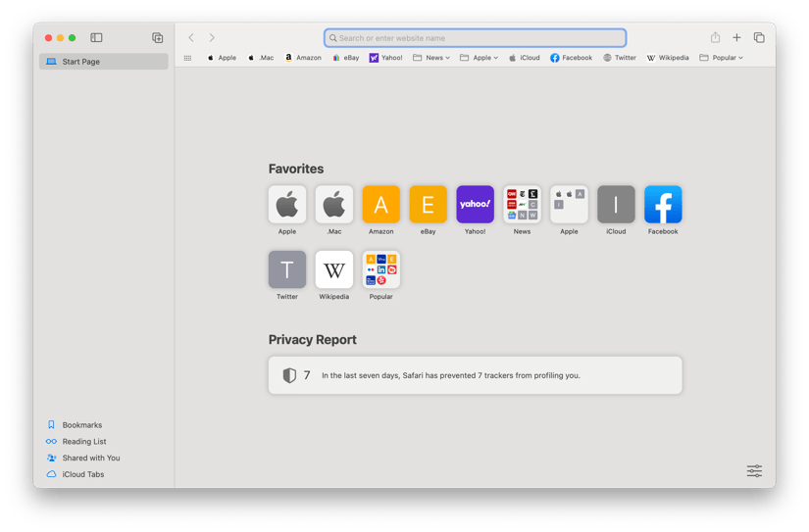Open Wikipedia bookmark in favorites bar
Screen dimensions: 809x532
pyautogui.click(x=668, y=58)
